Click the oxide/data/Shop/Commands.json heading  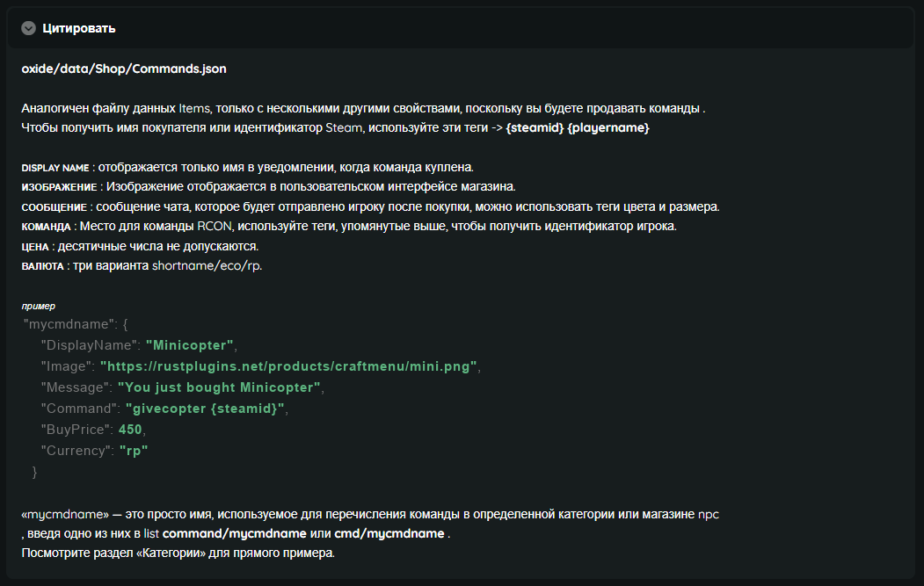tap(123, 68)
